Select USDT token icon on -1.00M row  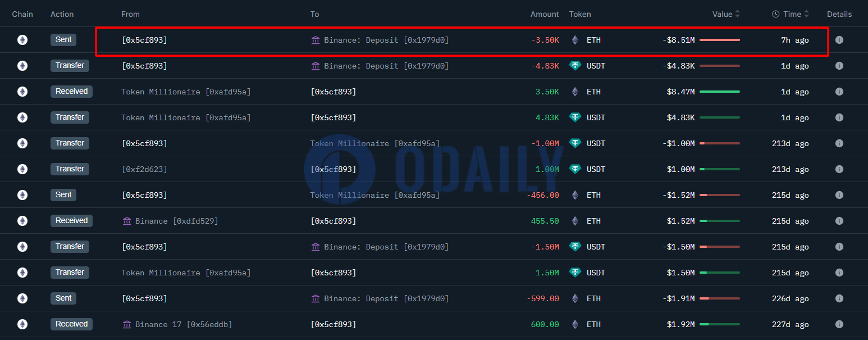pos(575,143)
